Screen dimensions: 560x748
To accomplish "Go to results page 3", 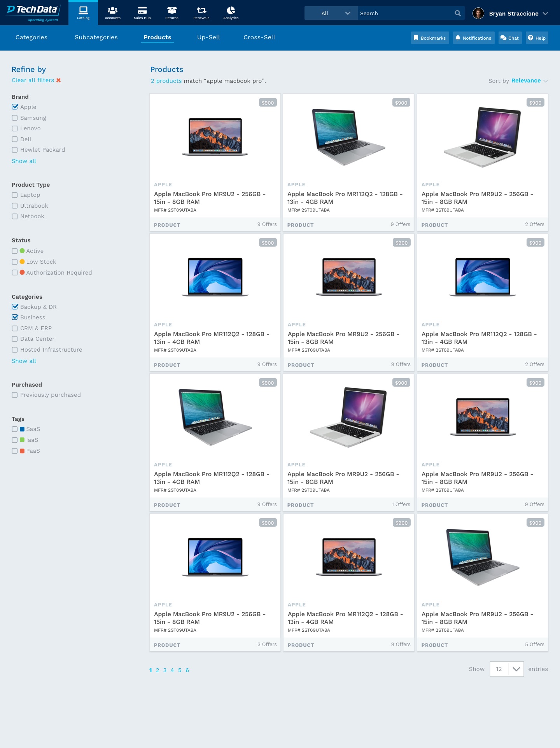I will pos(165,670).
